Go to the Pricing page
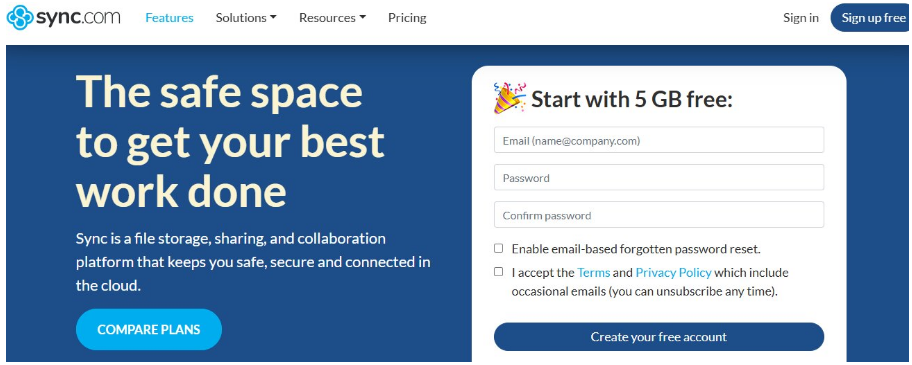 coord(407,18)
